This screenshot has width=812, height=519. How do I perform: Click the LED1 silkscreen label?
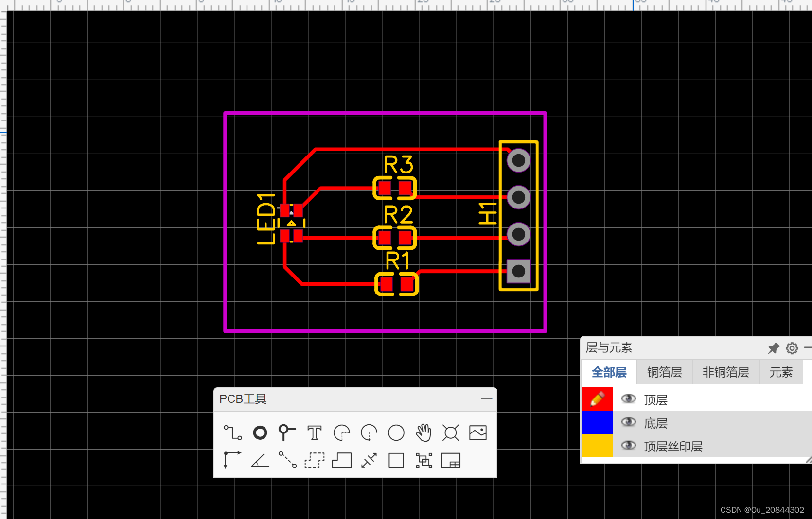click(266, 219)
